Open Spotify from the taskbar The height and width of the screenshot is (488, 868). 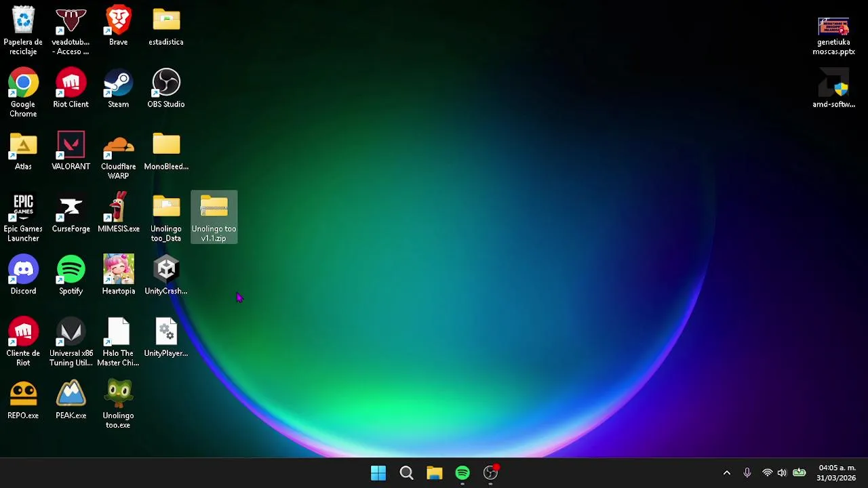click(462, 473)
